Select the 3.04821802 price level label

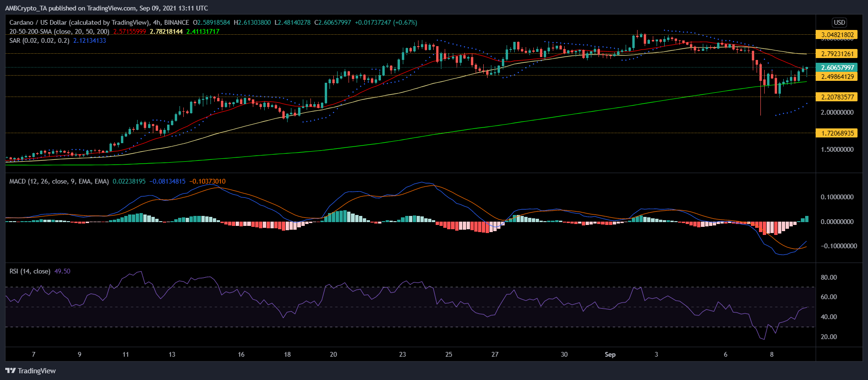(838, 35)
